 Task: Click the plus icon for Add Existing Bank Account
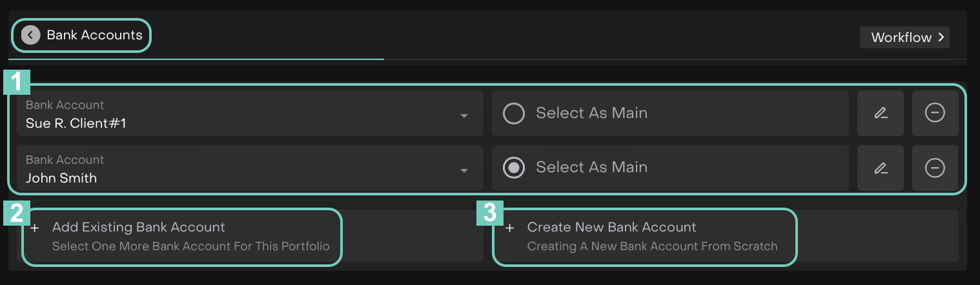point(35,228)
